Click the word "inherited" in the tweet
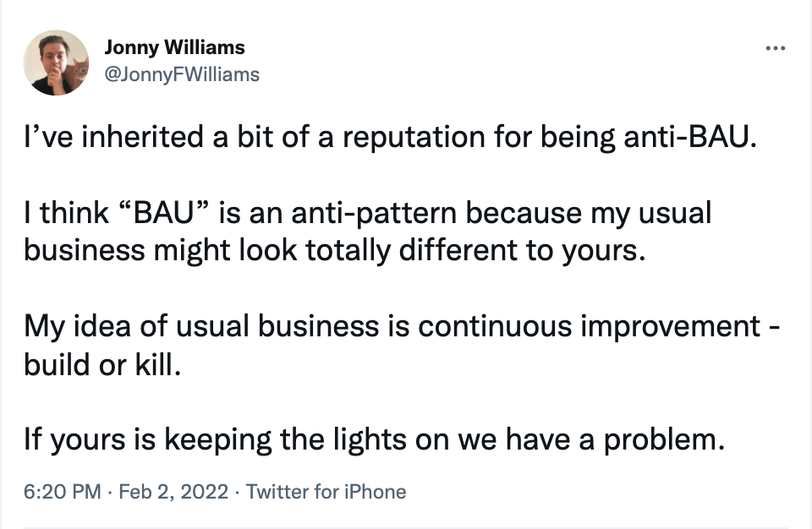This screenshot has height=529, width=812. [x=143, y=138]
